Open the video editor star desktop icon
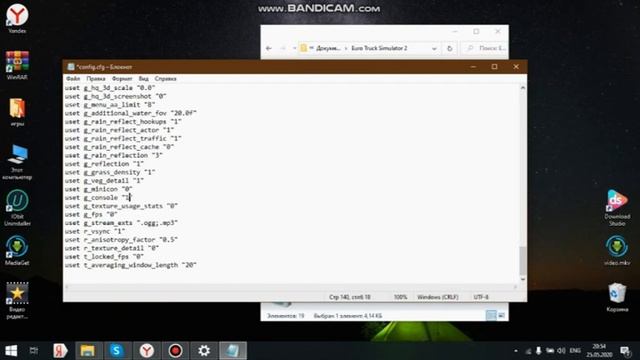The width and height of the screenshot is (640, 360). (x=17, y=300)
